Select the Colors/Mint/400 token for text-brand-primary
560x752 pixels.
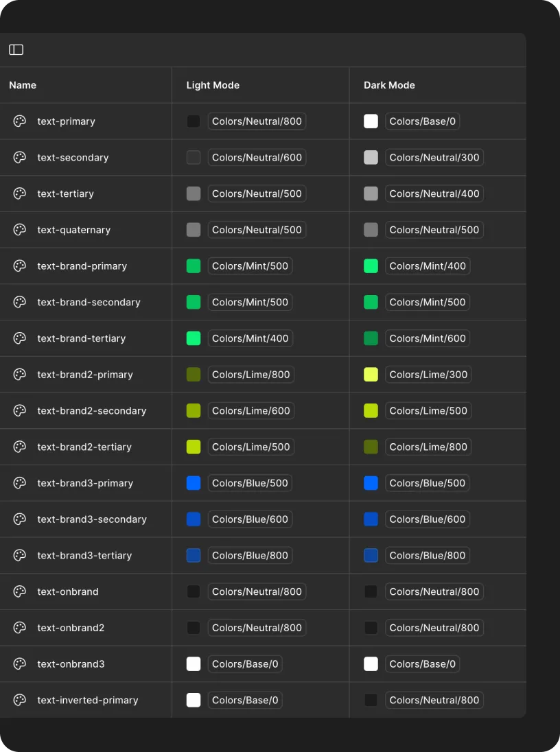pos(428,266)
